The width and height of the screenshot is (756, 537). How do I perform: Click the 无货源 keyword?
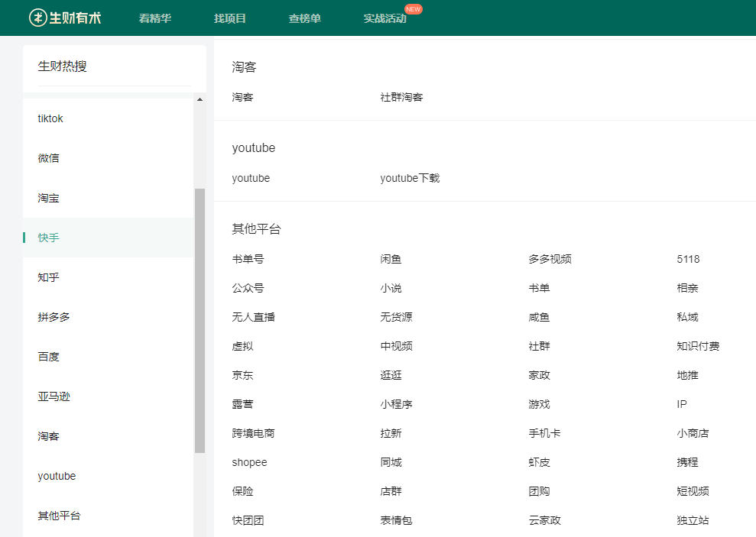396,317
